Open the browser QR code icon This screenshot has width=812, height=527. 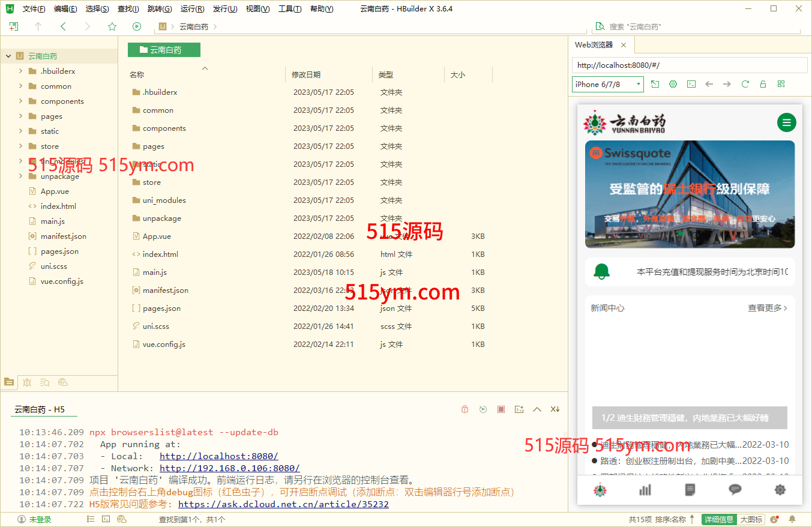[x=781, y=85]
